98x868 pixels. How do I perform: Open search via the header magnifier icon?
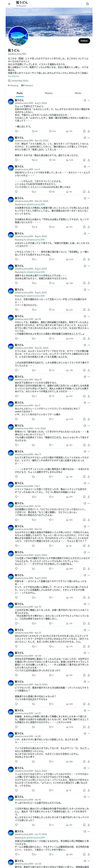coord(87,4)
